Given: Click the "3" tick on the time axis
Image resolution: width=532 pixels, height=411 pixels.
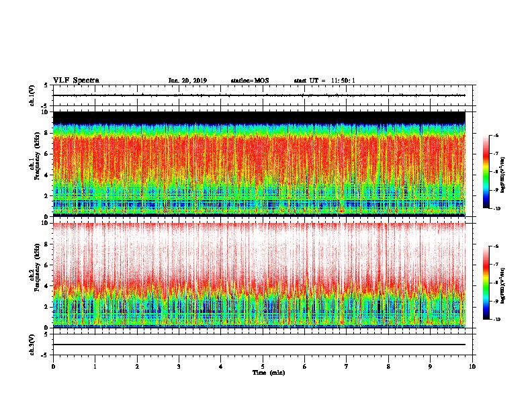Looking at the screenshot, I should pos(179,366).
